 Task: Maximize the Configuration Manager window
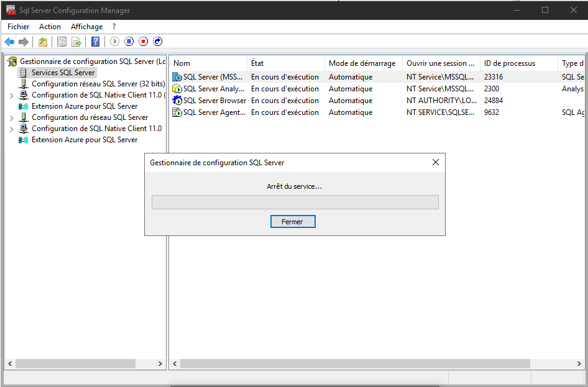coord(545,10)
